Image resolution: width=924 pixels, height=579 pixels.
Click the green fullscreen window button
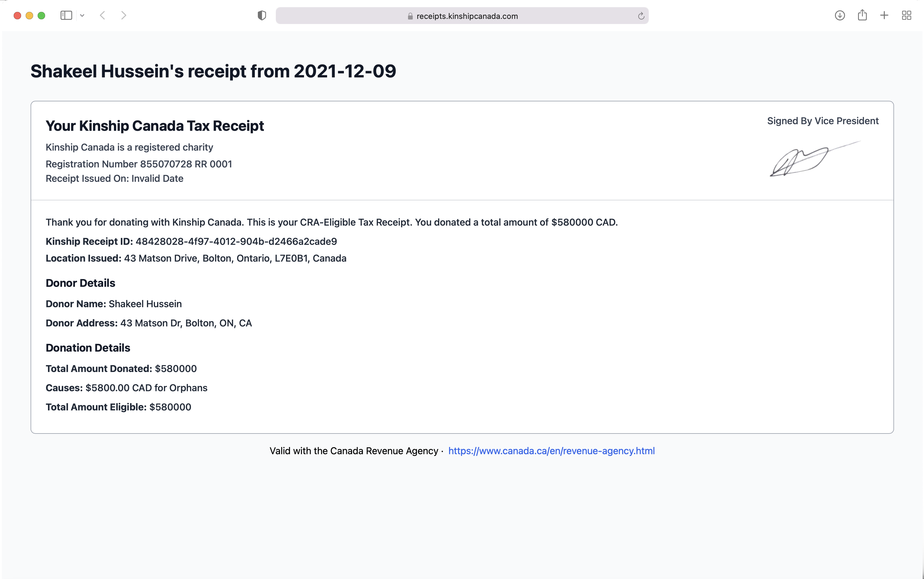(42, 16)
